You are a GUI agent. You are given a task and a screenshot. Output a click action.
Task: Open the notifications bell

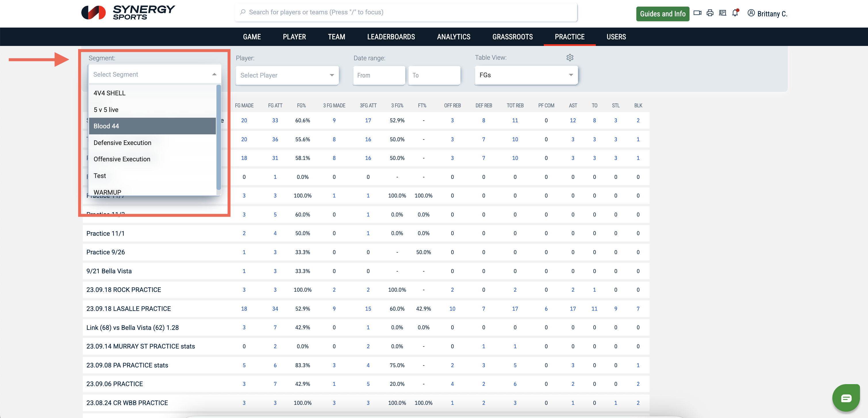point(735,13)
